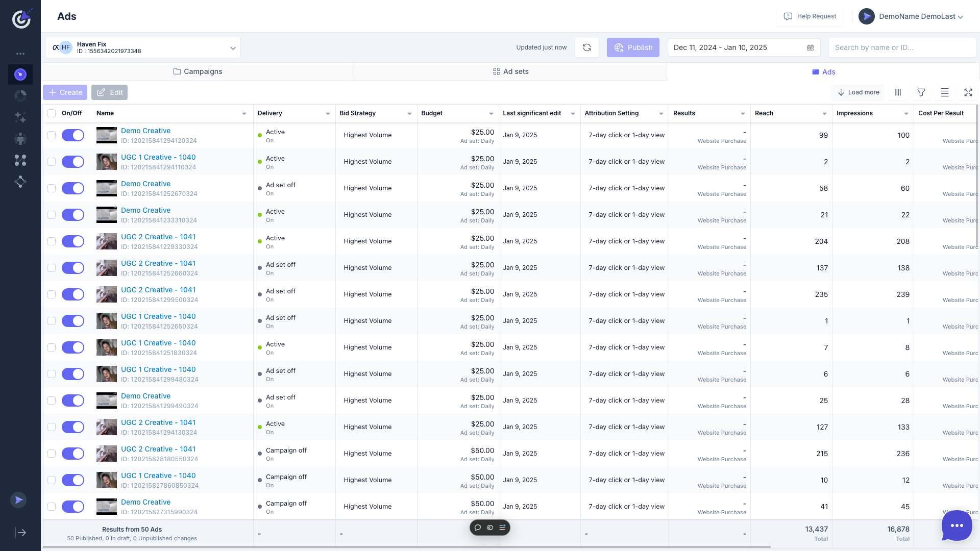
Task: Open Impressions column header dropdown arrow
Action: (906, 113)
